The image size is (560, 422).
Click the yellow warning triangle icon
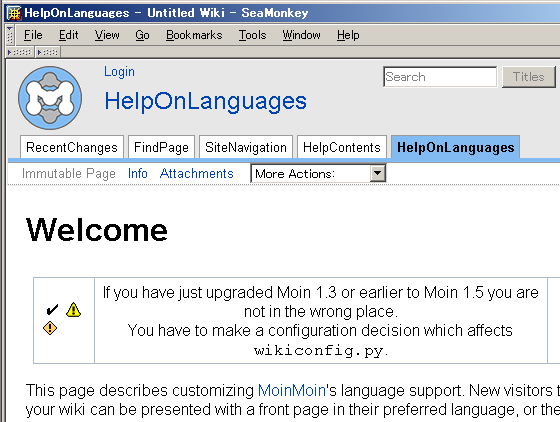click(73, 310)
